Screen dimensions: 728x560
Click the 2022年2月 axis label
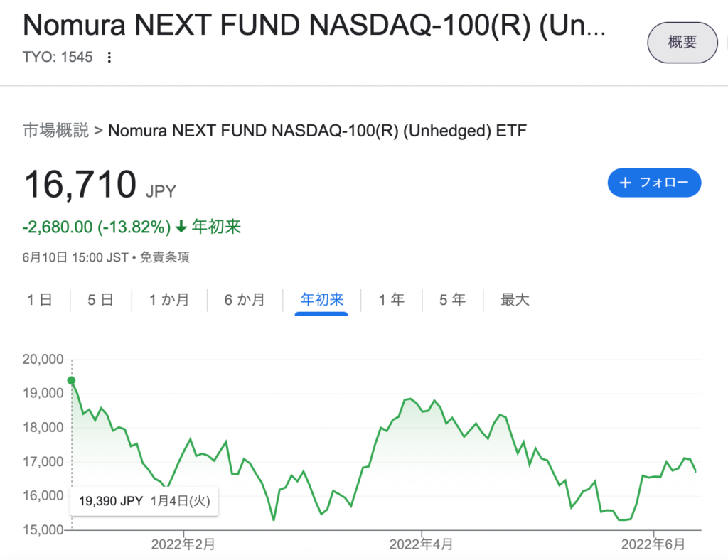[183, 544]
